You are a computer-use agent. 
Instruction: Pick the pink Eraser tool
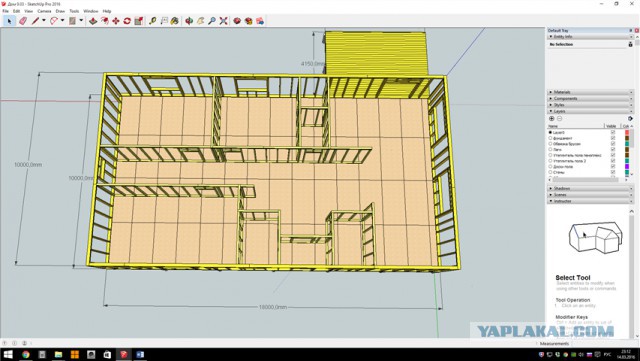click(x=23, y=20)
